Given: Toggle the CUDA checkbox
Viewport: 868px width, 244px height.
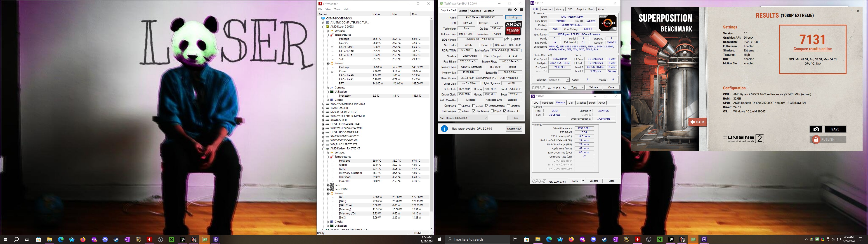Looking at the screenshot, I should coord(474,106).
